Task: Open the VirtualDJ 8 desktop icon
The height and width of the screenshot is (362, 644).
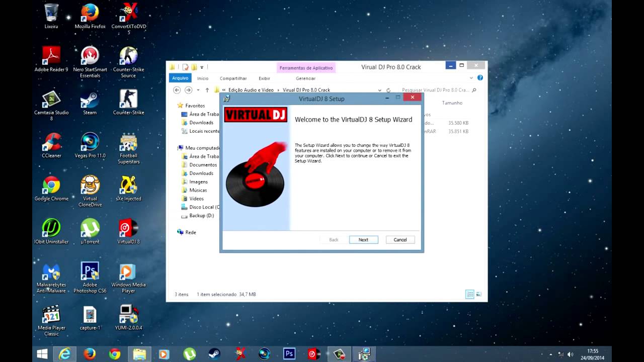Action: click(x=129, y=231)
